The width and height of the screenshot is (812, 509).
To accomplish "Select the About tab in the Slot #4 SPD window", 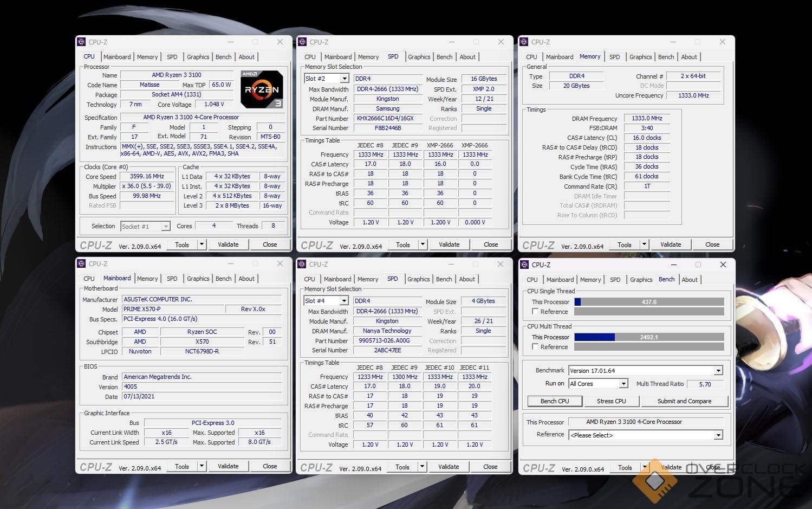I will pos(467,279).
